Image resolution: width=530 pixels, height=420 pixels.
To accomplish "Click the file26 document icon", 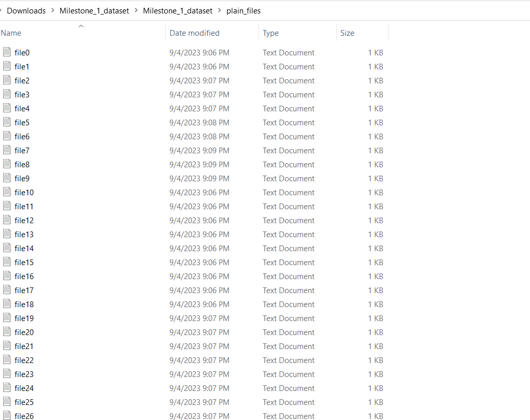I will [x=6, y=416].
